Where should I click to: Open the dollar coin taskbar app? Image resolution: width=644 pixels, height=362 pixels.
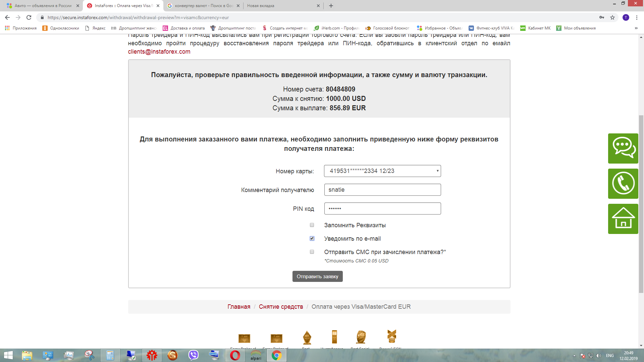[x=172, y=355]
